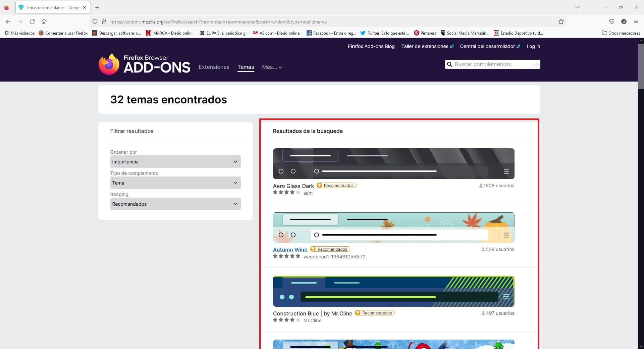Open the Firefox hamburger application menu

(x=636, y=22)
